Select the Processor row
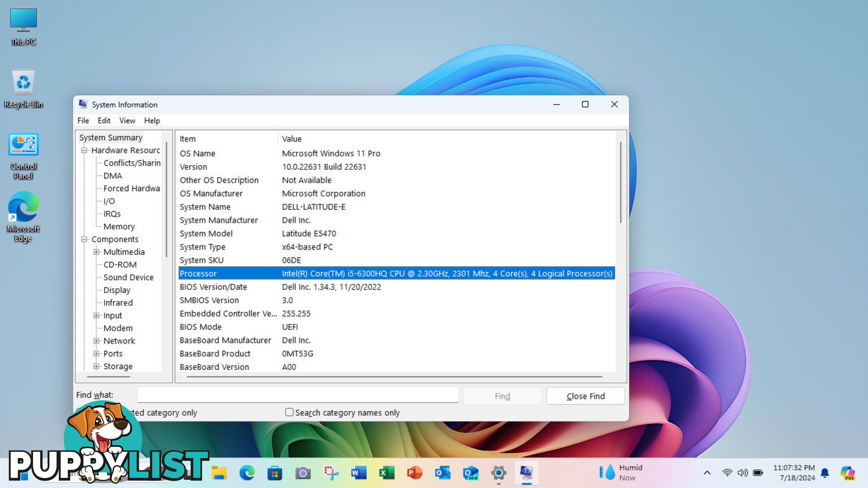 [397, 273]
